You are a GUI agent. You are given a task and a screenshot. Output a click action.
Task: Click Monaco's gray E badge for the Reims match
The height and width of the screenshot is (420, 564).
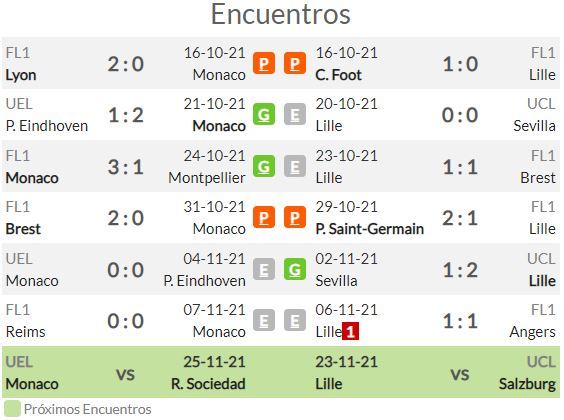[x=264, y=320]
